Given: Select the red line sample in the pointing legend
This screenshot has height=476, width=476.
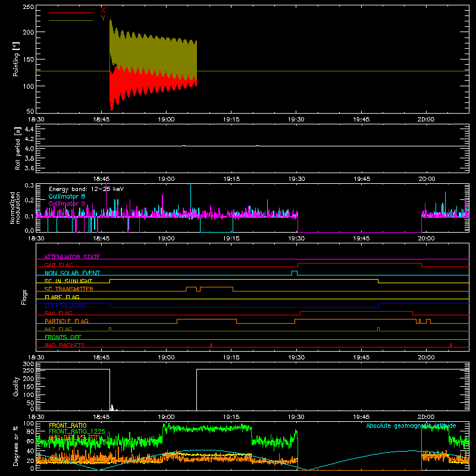Looking at the screenshot, I should 71,12.
